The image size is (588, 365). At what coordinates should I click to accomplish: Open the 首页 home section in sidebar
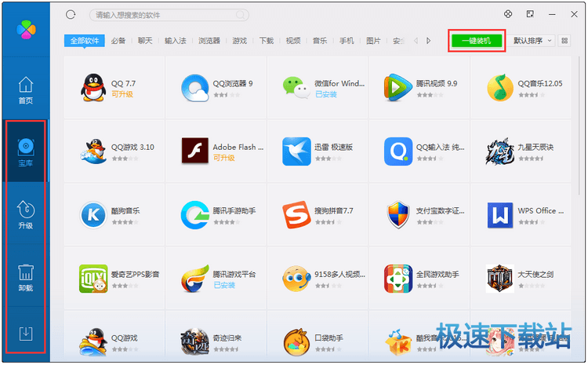pos(26,90)
